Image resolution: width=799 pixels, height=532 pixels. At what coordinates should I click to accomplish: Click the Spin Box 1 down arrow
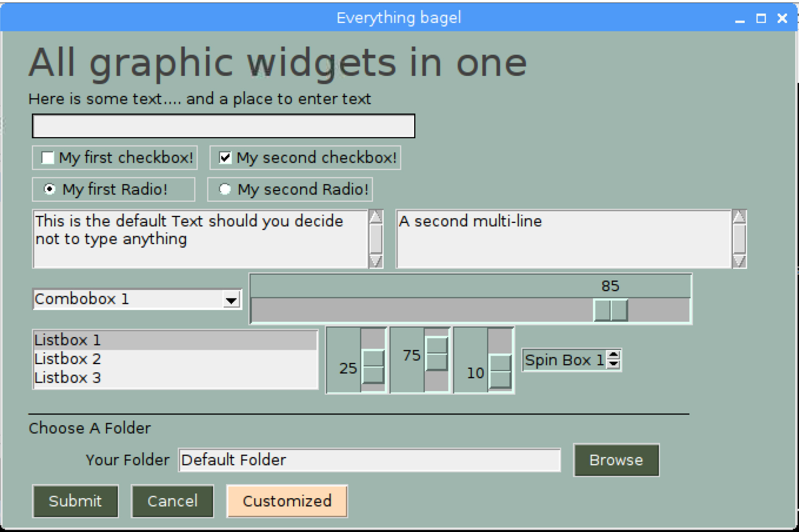coord(614,365)
